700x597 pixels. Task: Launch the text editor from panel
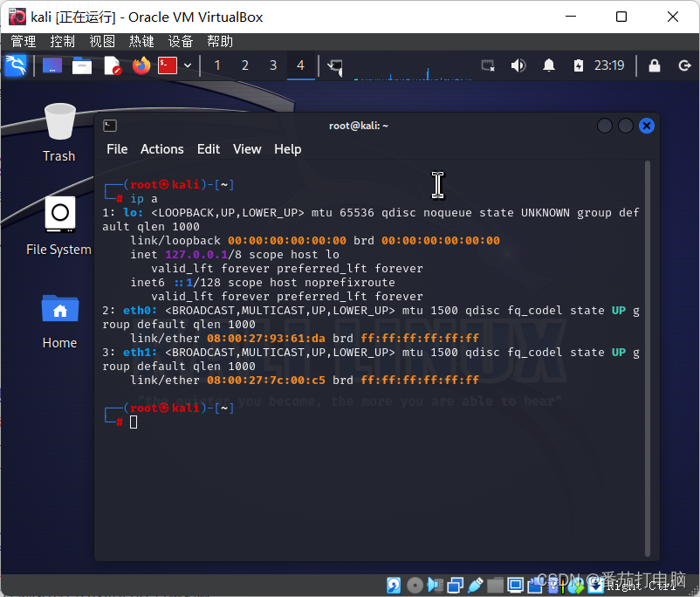coord(112,65)
